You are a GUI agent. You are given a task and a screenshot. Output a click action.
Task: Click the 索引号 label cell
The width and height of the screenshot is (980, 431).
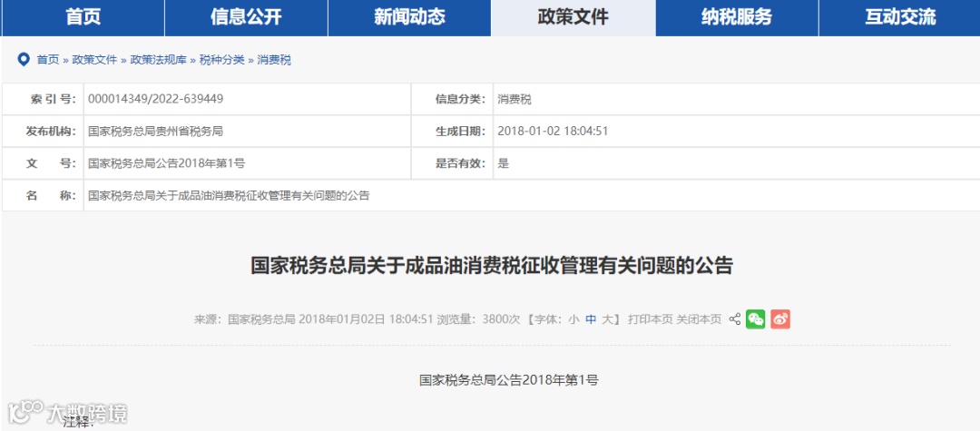[x=44, y=99]
